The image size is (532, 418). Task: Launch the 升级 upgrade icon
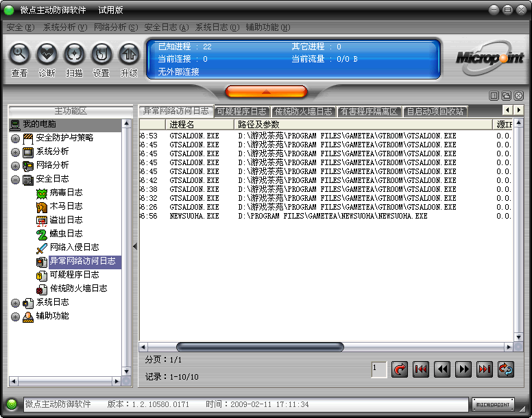(129, 54)
